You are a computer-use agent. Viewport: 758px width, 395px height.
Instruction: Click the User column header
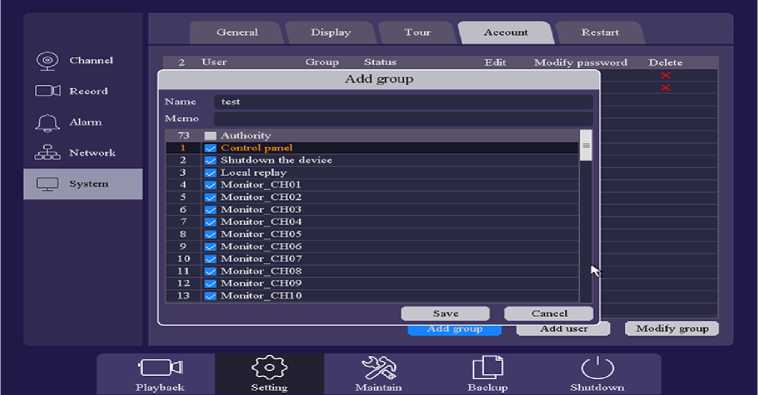[214, 62]
